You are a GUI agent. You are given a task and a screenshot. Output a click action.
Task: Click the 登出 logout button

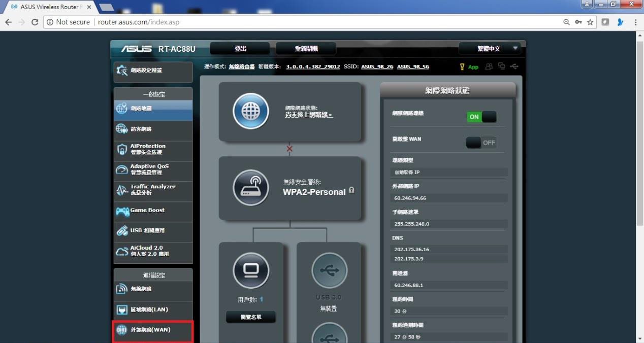[x=240, y=49]
